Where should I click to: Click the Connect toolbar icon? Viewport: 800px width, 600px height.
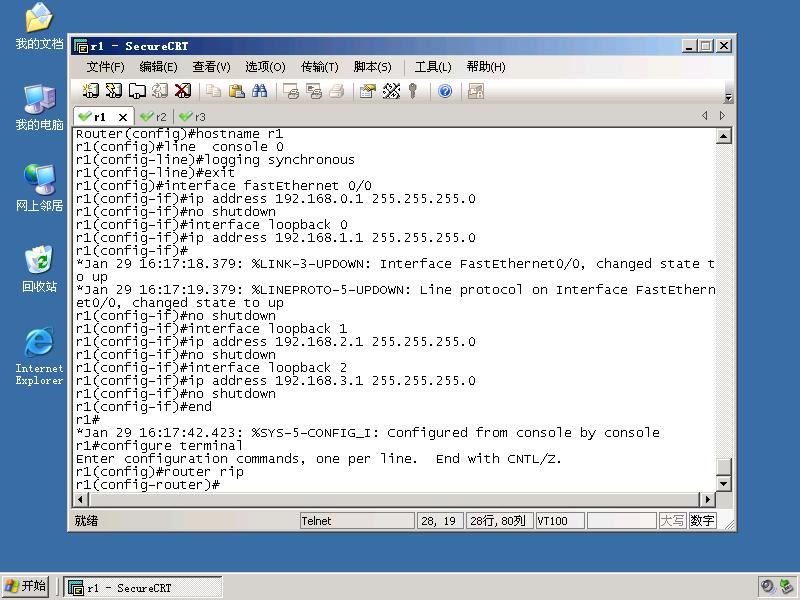(x=91, y=91)
